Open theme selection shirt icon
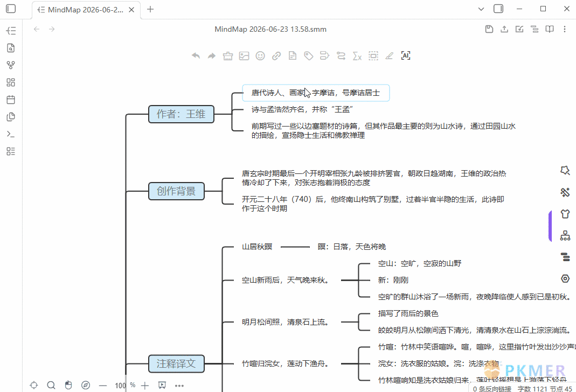Screen dimensions: 576x392 point(565,214)
